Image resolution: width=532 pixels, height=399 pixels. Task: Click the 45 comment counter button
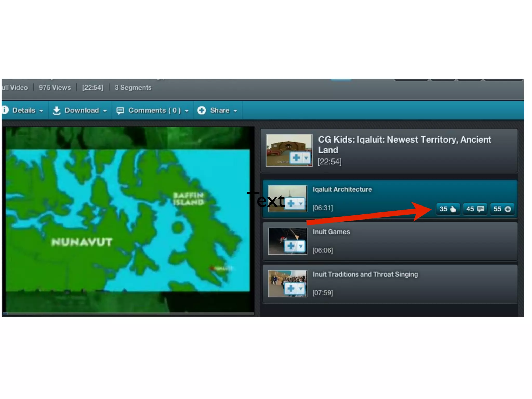pos(475,209)
